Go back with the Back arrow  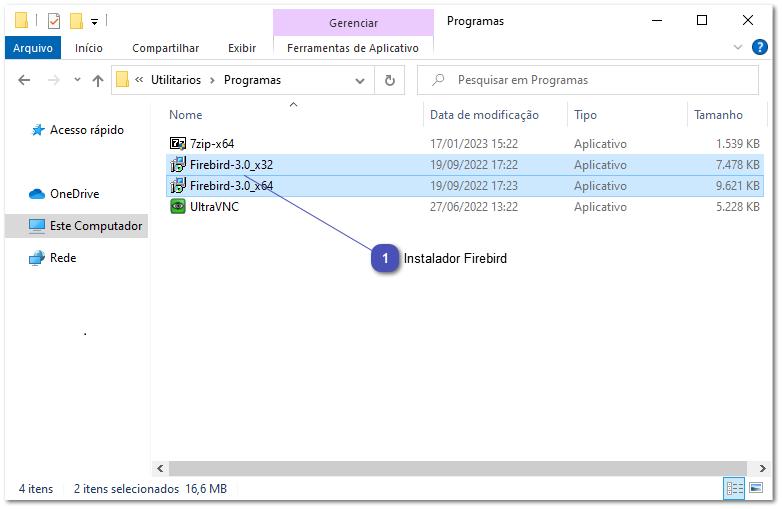[x=24, y=80]
